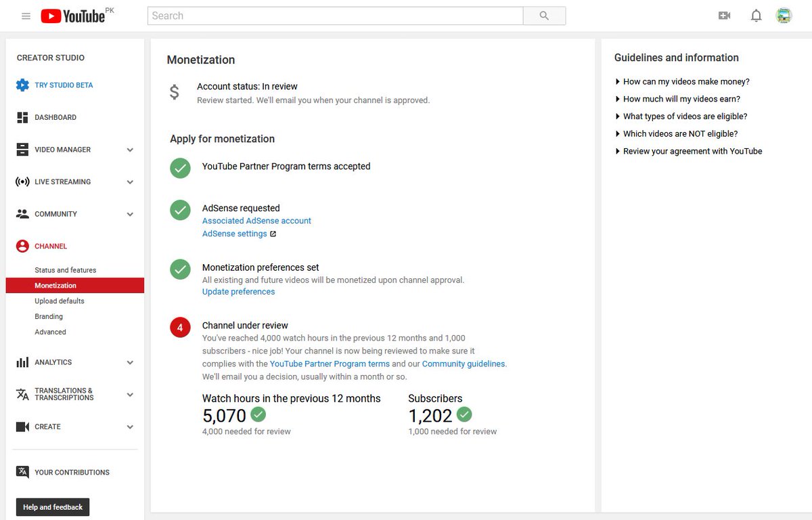The height and width of the screenshot is (520, 812).
Task: Click green check next to 1,202 subscribers
Action: point(464,414)
